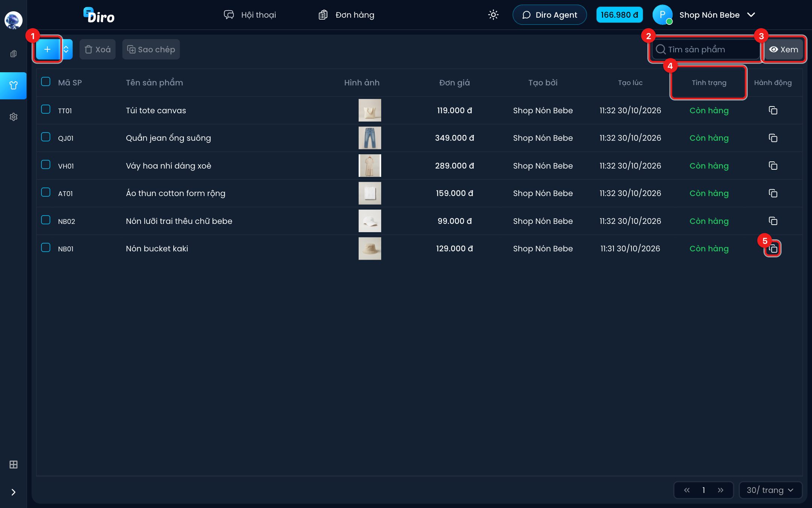812x508 pixels.
Task: Check the VH01 row checkbox
Action: [45, 165]
